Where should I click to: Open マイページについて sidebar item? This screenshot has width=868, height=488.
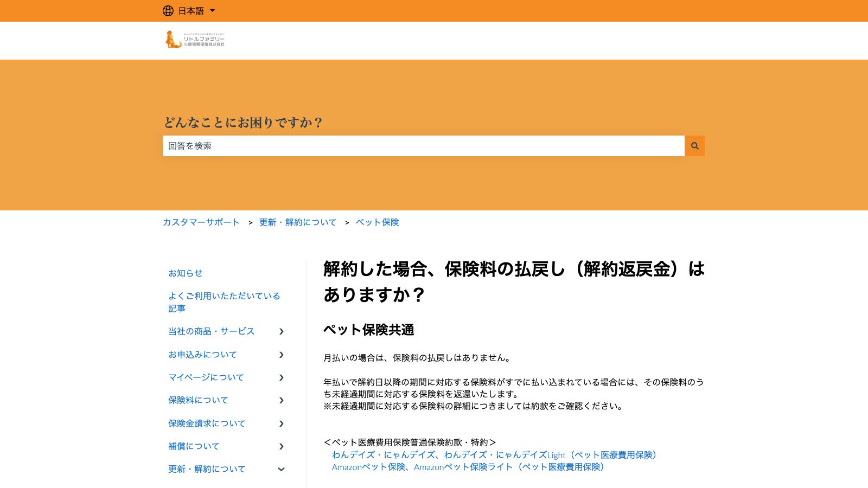pyautogui.click(x=206, y=377)
